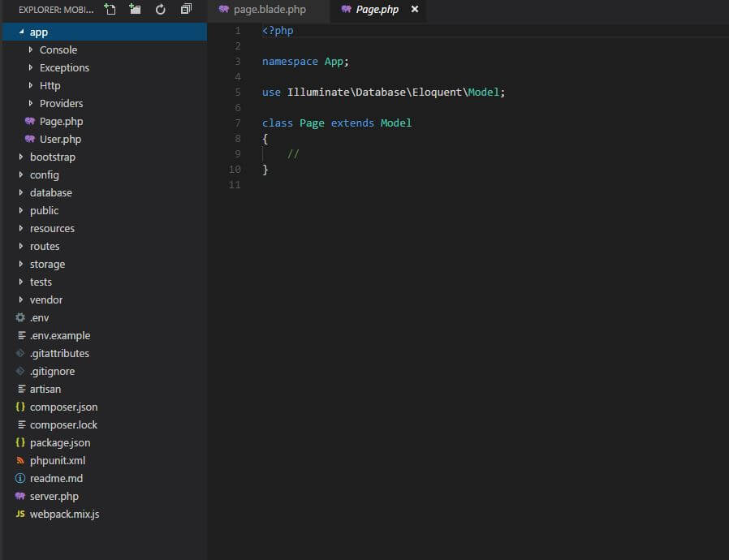This screenshot has height=560, width=729.
Task: Click the New Folder icon in Explorer
Action: (135, 9)
